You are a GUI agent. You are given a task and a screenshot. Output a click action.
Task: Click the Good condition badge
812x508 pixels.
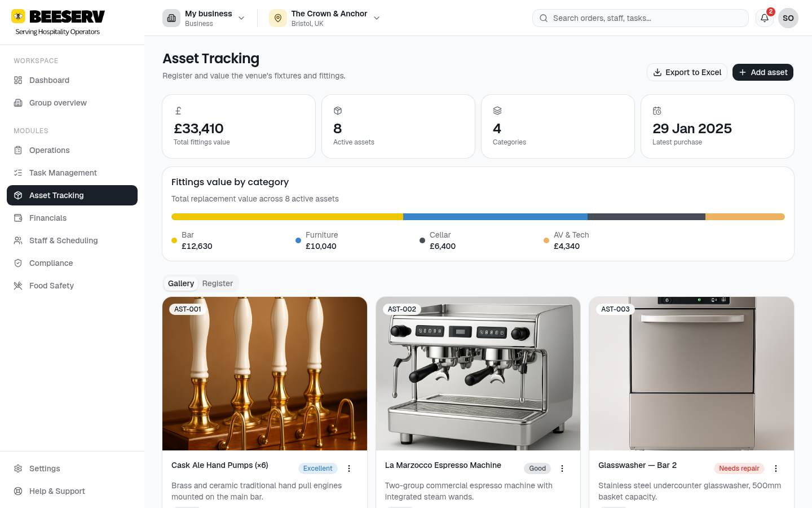537,468
